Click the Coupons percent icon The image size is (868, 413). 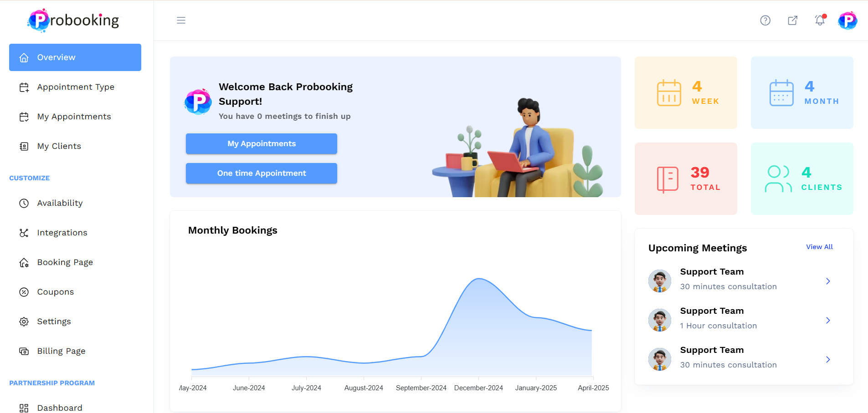click(x=24, y=292)
